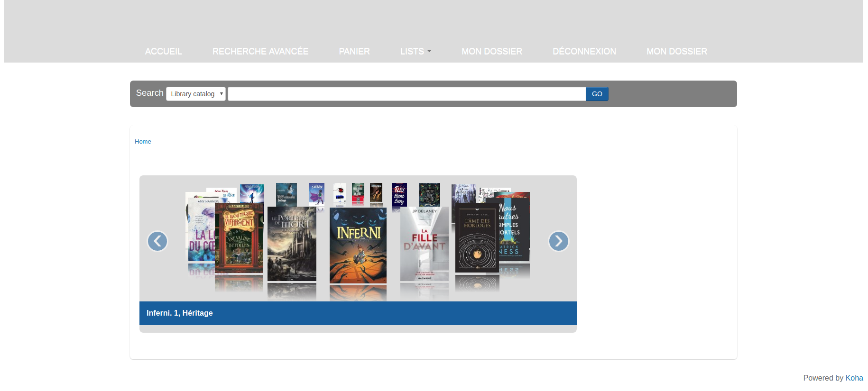Open the Panier menu item
This screenshot has height=391, width=868.
354,51
